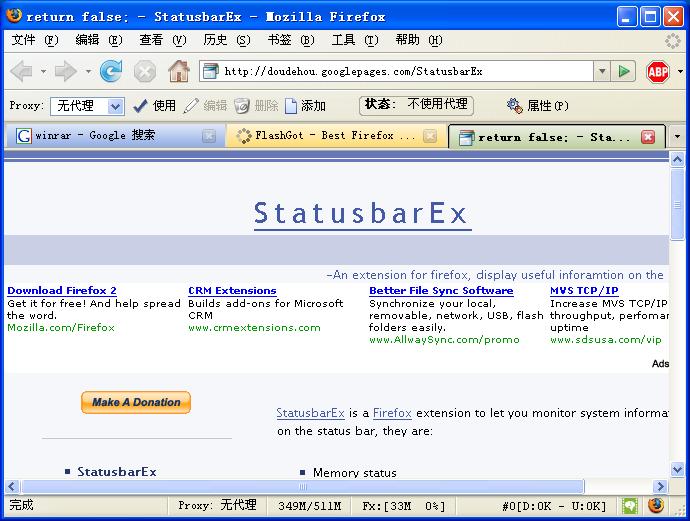The width and height of the screenshot is (690, 521).
Task: Click the Make A Donation button
Action: pos(136,402)
